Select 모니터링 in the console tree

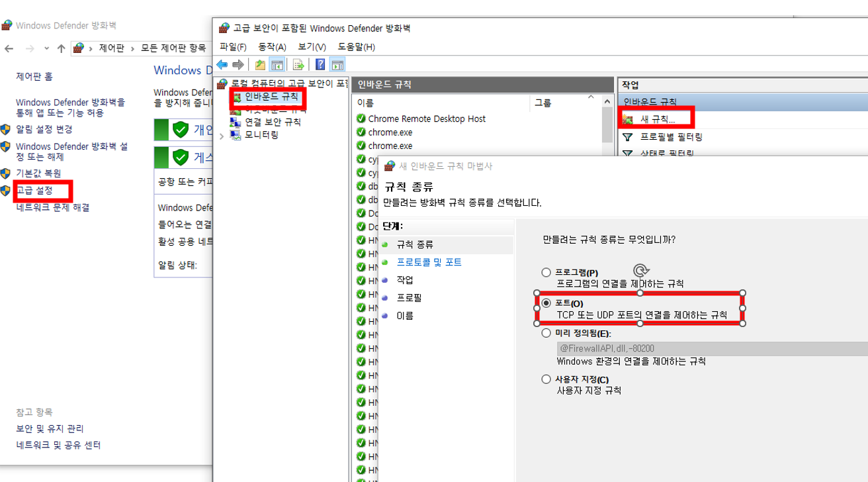click(x=261, y=135)
